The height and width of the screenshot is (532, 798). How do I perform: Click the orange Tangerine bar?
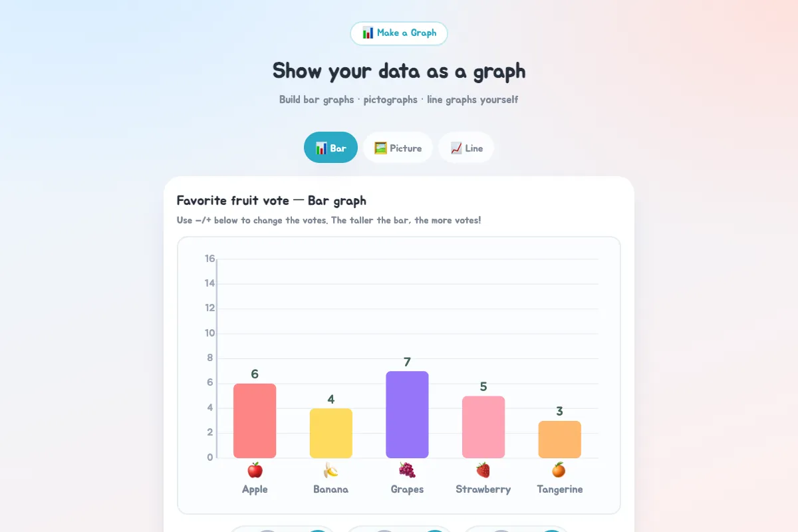(x=559, y=440)
